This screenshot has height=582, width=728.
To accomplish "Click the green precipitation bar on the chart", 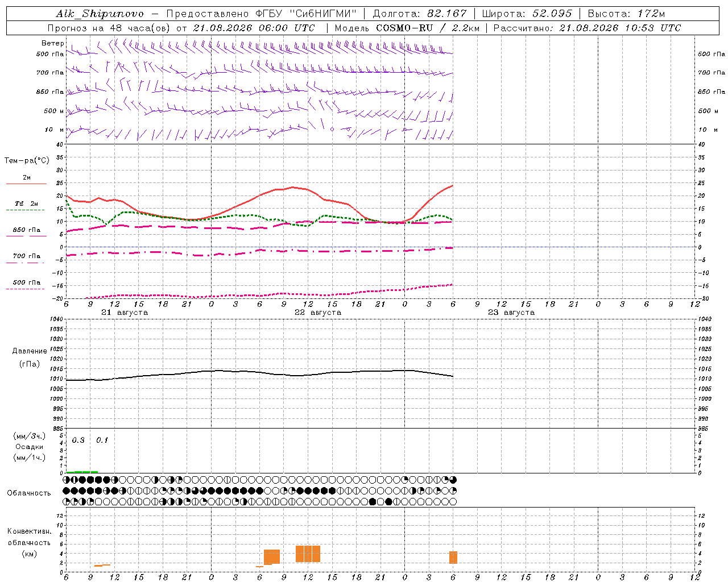I will (82, 472).
